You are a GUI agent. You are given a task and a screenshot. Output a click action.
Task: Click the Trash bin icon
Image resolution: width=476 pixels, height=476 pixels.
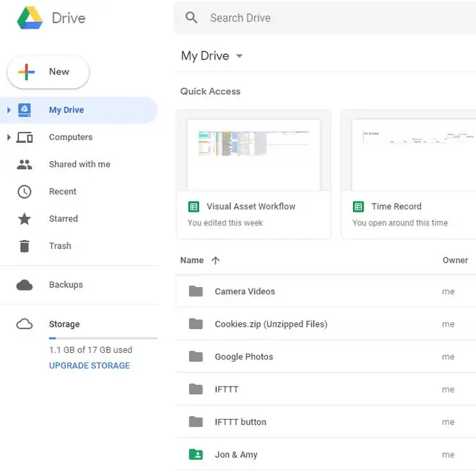pos(24,246)
